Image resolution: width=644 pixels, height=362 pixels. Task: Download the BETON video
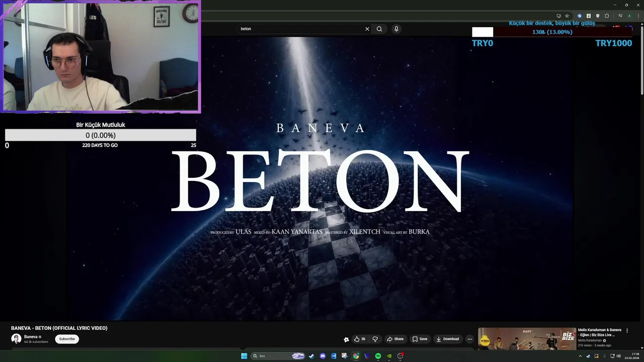pyautogui.click(x=447, y=339)
